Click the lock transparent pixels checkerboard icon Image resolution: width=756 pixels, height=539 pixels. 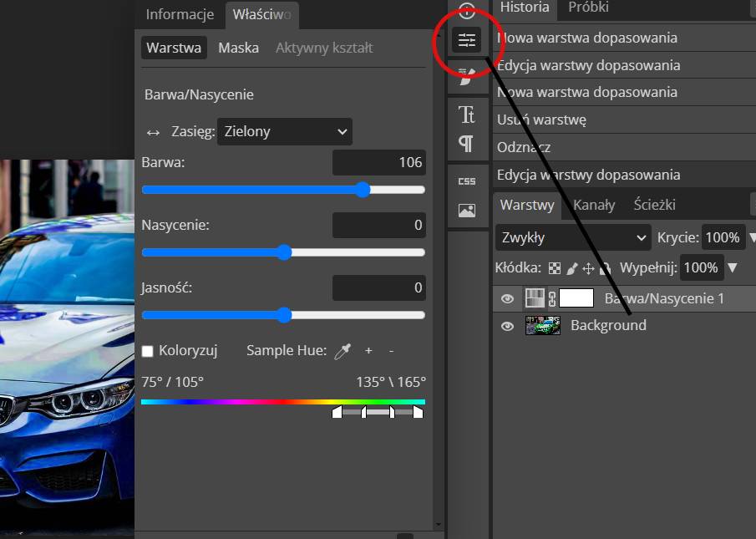coord(555,268)
